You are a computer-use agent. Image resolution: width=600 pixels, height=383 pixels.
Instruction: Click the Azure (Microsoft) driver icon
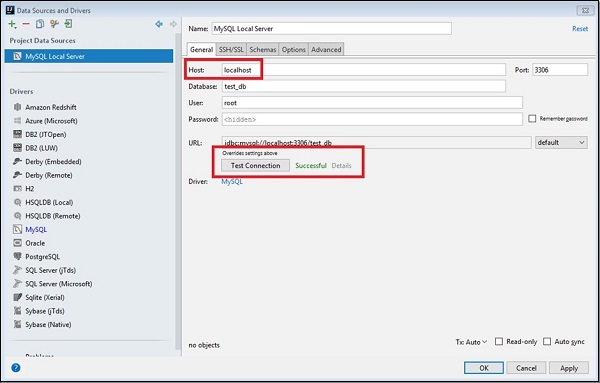point(18,121)
